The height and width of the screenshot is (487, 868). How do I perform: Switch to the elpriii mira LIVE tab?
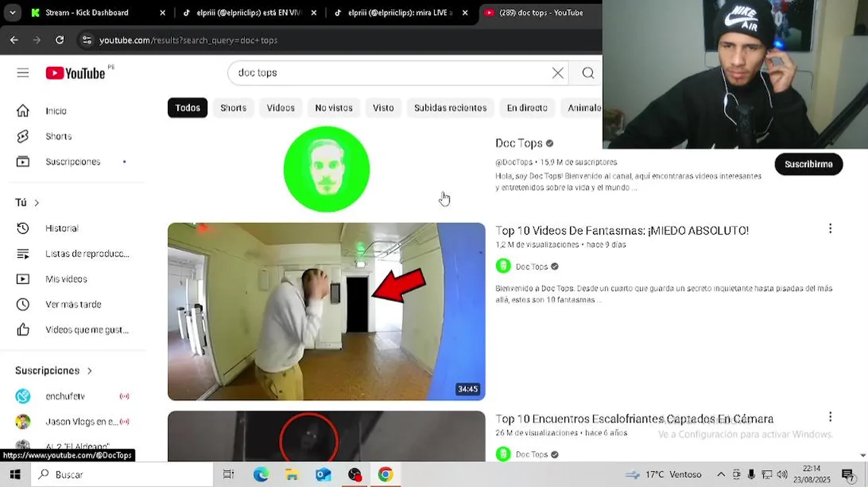point(400,13)
